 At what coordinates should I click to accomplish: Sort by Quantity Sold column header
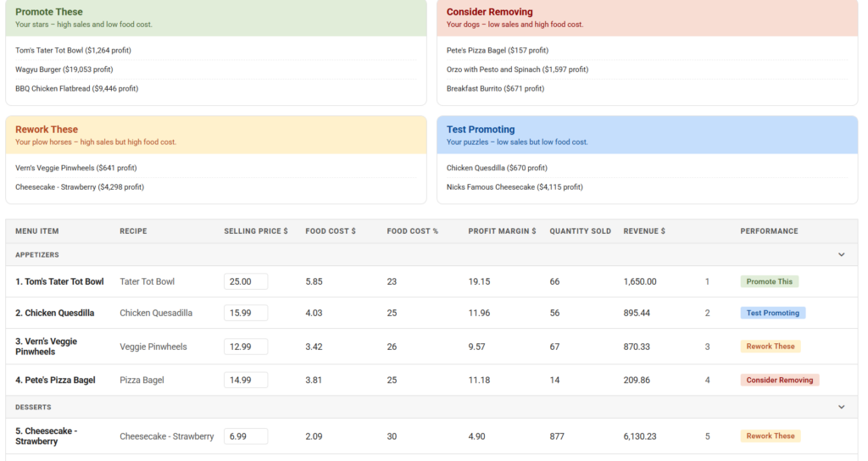point(580,231)
